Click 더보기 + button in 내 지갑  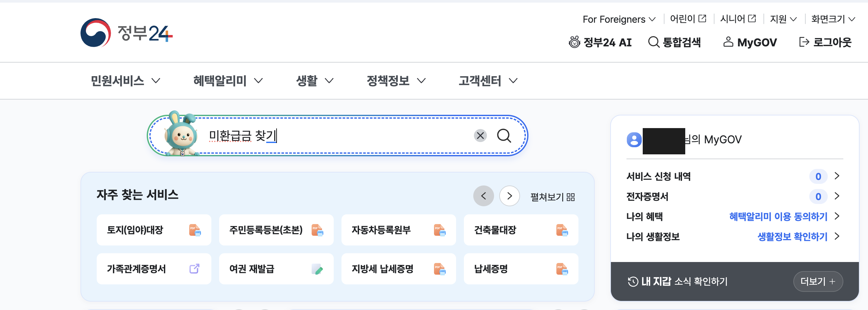click(818, 281)
